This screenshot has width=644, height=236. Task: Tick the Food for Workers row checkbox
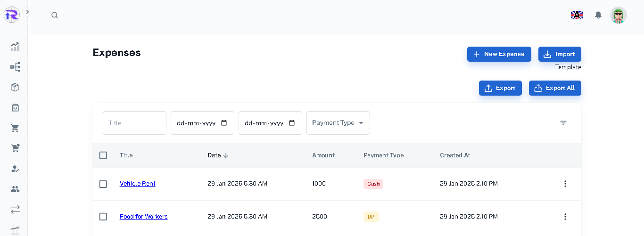point(103,217)
